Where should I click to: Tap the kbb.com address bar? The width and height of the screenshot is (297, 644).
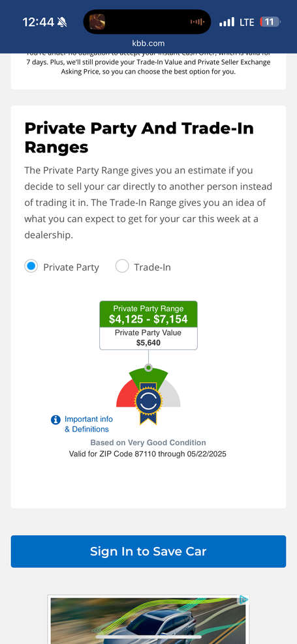(148, 43)
